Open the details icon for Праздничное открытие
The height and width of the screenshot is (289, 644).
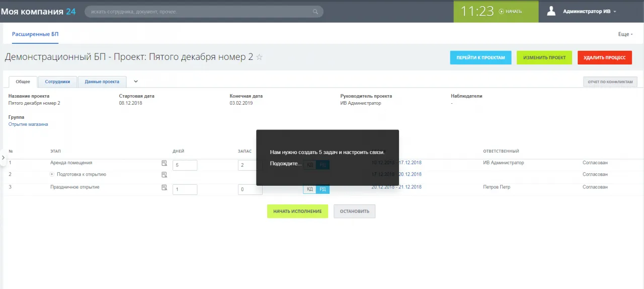(164, 187)
